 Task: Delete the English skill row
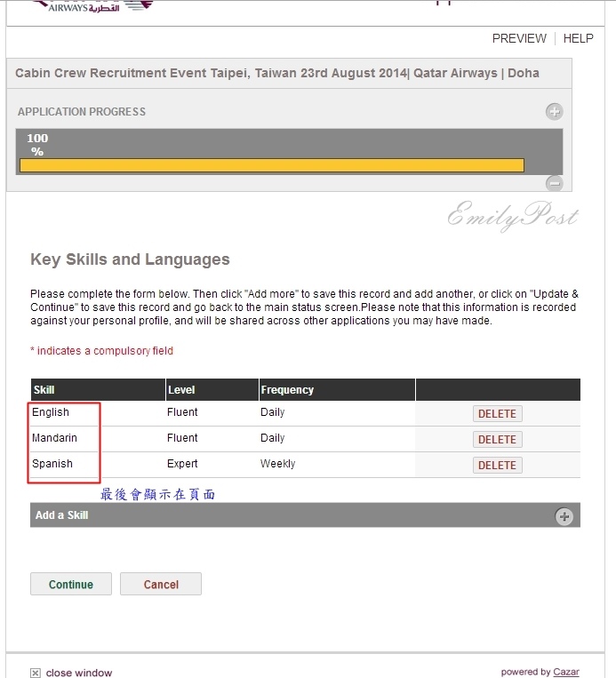497,414
